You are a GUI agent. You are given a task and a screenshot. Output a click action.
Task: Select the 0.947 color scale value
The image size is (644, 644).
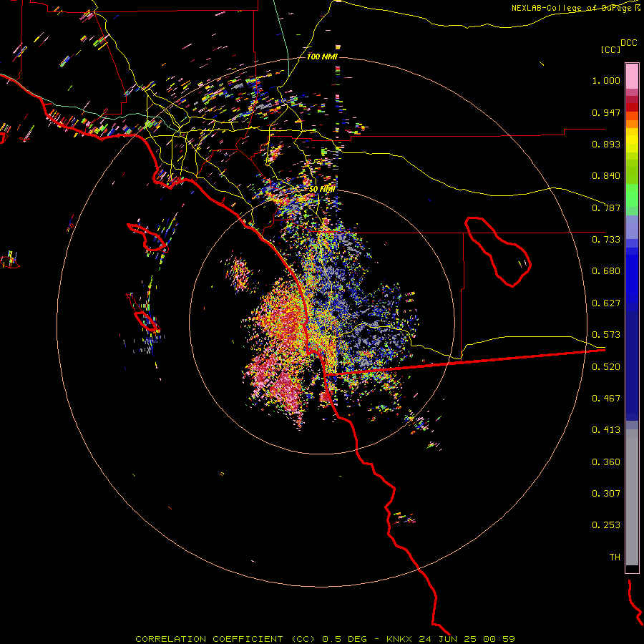606,112
